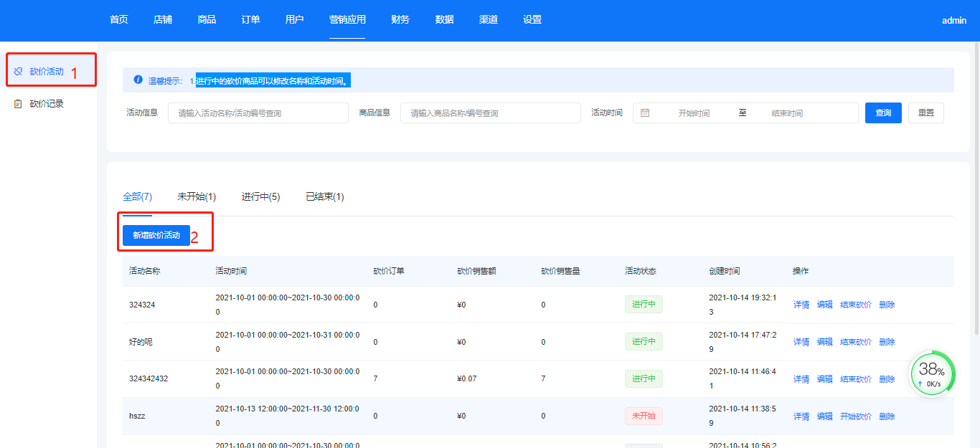Click 编辑 for activity 好的呢
Screen dimensions: 980x448
(x=824, y=342)
